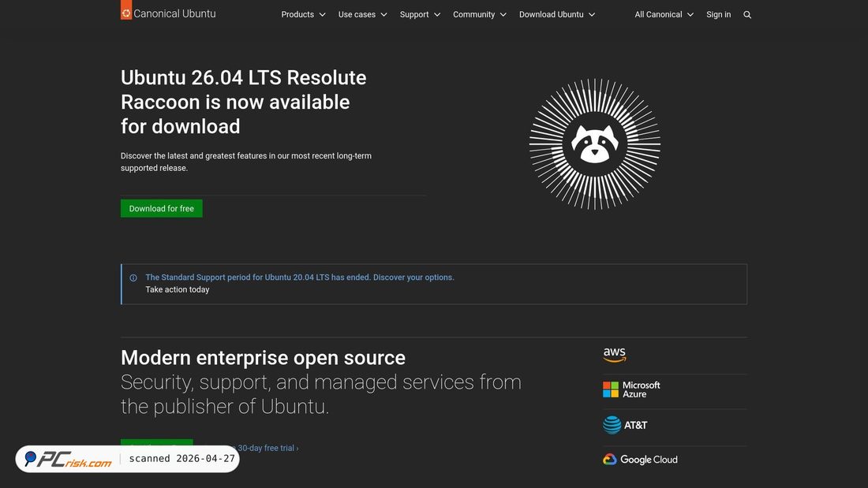Expand the All Canonical dropdown
Screen dimensions: 868x488
(x=664, y=14)
